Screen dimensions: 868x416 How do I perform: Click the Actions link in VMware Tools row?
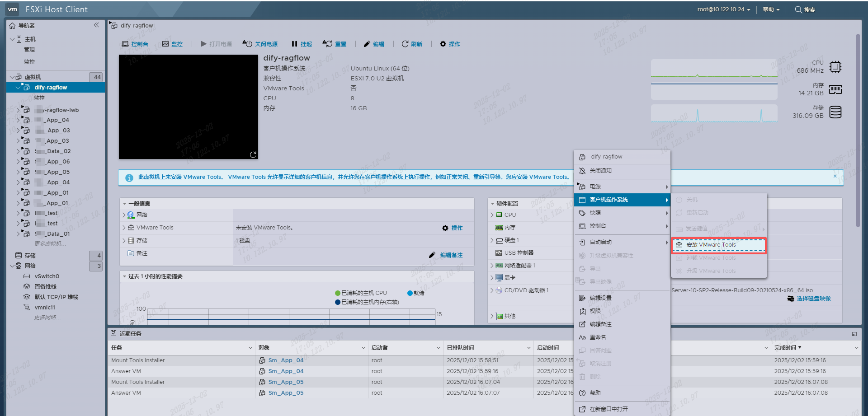click(453, 228)
